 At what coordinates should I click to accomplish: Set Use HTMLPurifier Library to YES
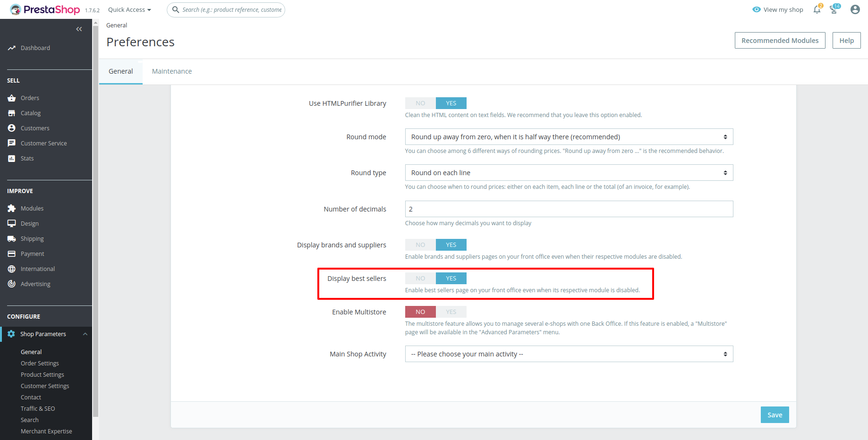point(451,103)
